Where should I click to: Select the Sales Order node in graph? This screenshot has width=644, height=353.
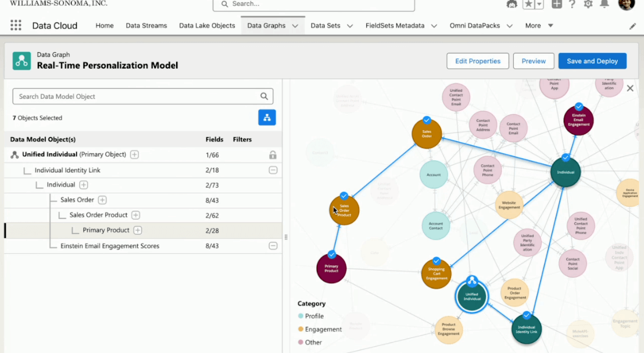[427, 134]
